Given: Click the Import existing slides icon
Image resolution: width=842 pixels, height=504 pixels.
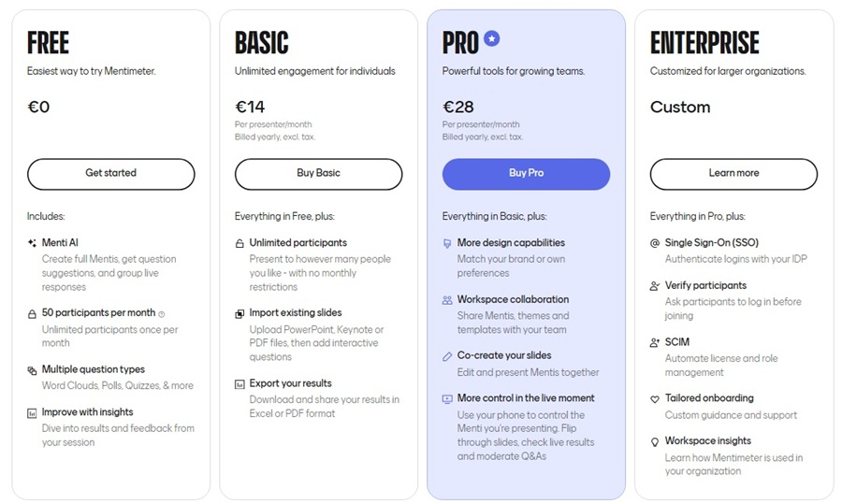Looking at the screenshot, I should (x=240, y=314).
